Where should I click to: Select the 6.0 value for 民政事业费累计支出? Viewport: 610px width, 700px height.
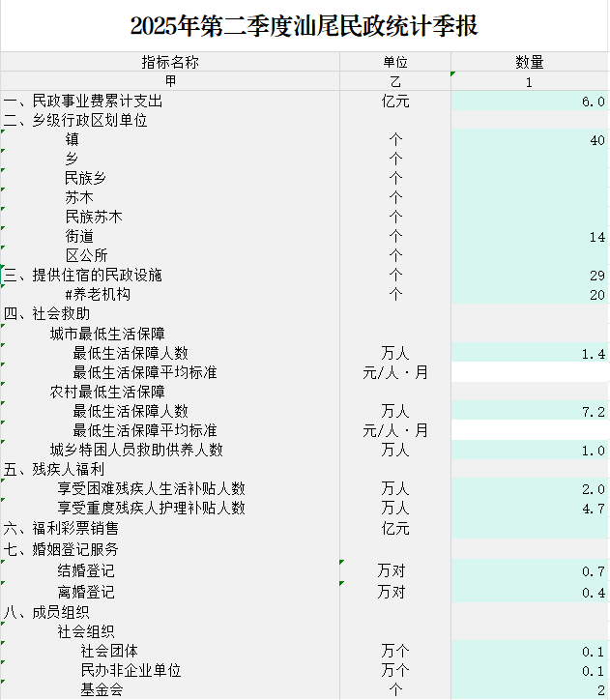[529, 102]
